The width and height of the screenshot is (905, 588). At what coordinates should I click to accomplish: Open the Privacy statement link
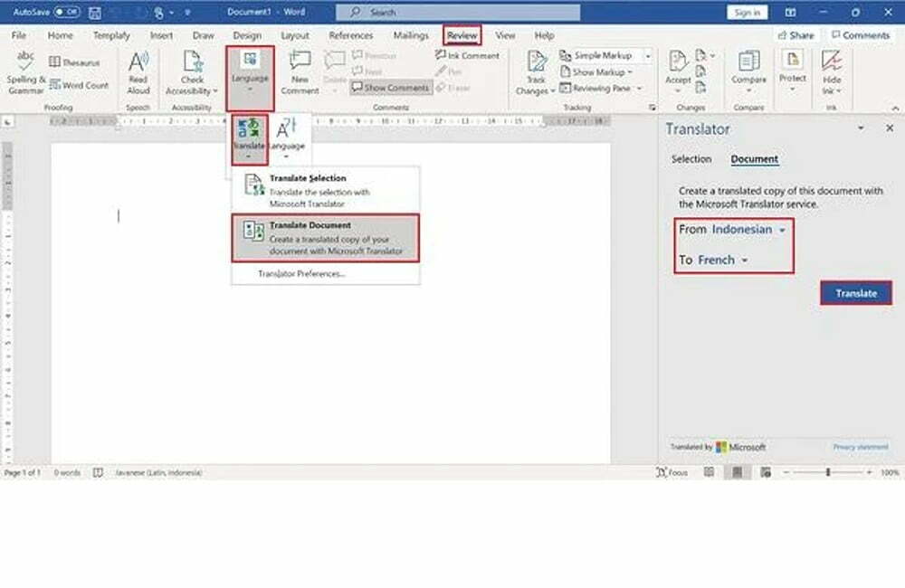coord(860,447)
